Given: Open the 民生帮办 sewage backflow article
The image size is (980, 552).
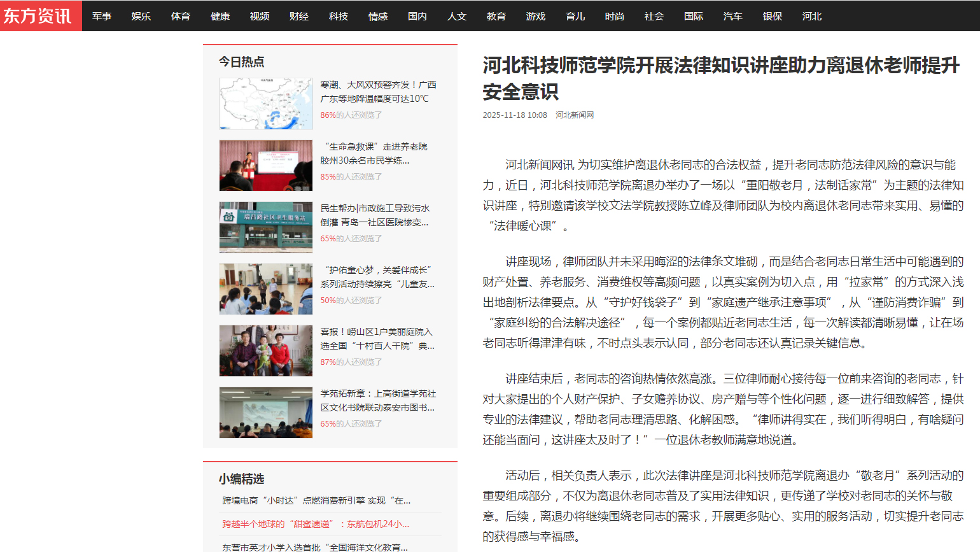Looking at the screenshot, I should (x=375, y=215).
